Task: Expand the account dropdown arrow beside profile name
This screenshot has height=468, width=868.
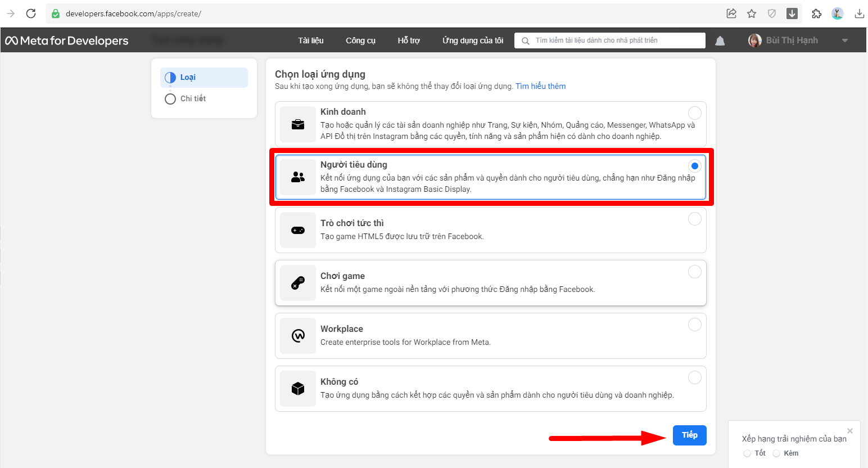Action: [x=844, y=40]
